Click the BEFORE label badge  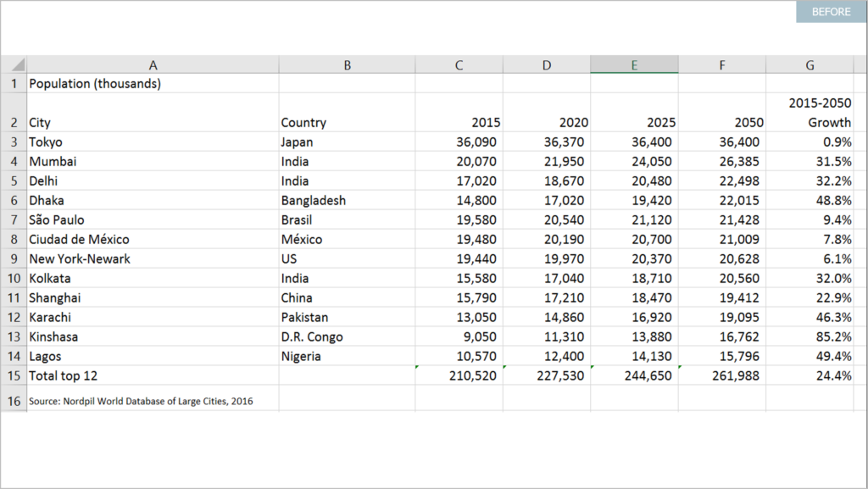831,12
